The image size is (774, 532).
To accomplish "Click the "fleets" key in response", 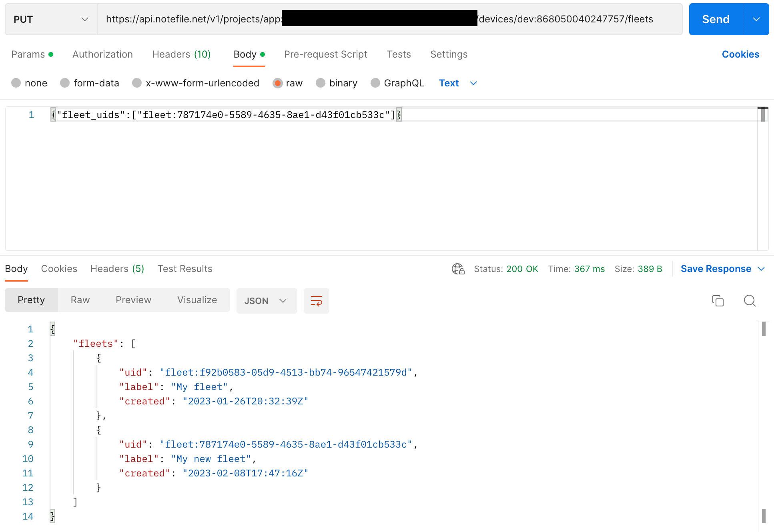I will [x=96, y=344].
